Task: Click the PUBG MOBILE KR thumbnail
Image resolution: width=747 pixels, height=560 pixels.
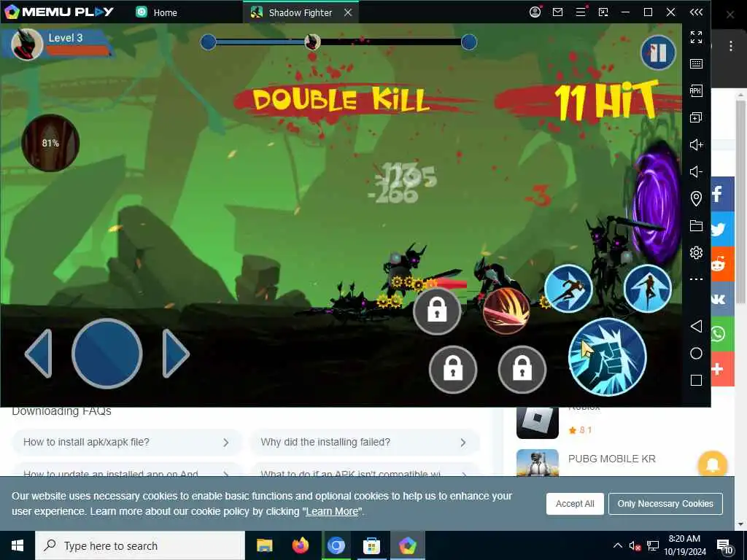Action: [538, 462]
